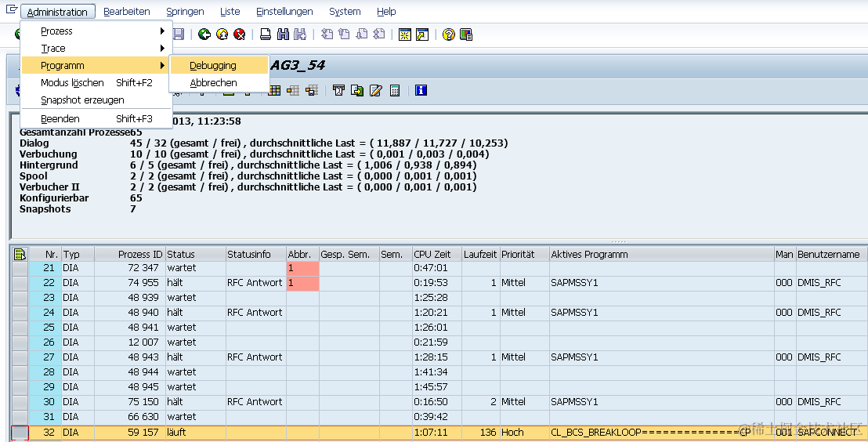Select row 27 using its row selector
The width and height of the screenshot is (868, 442).
(20, 357)
